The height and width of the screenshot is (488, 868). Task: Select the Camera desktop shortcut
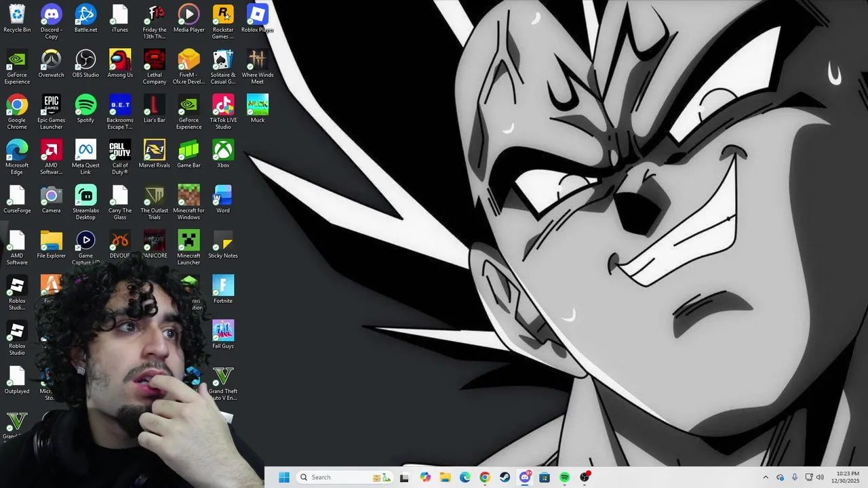point(51,200)
